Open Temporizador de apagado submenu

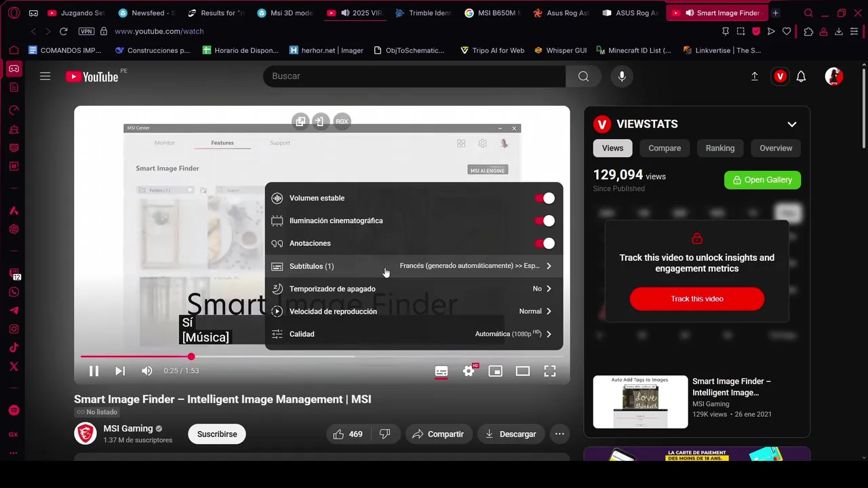click(x=414, y=289)
